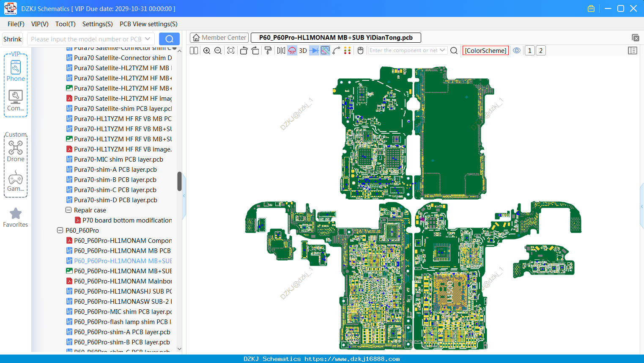Click the mirror flip icon
644x363 pixels.
[x=281, y=51]
